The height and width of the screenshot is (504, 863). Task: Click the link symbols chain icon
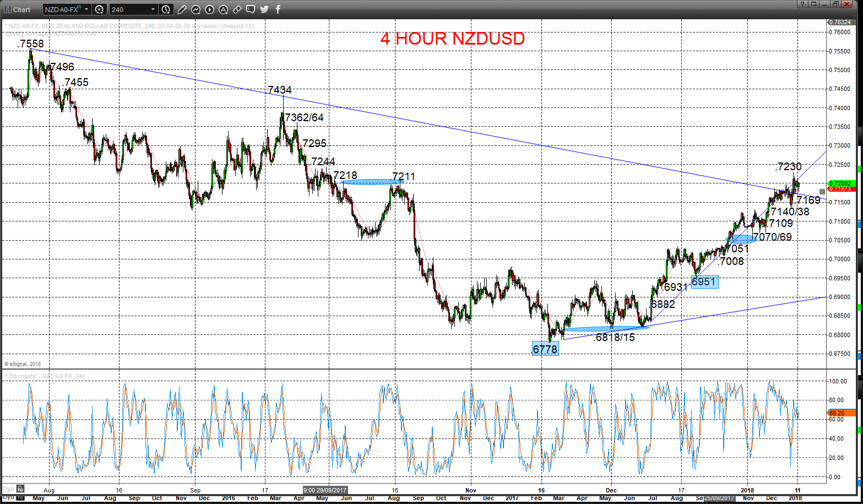(237, 9)
